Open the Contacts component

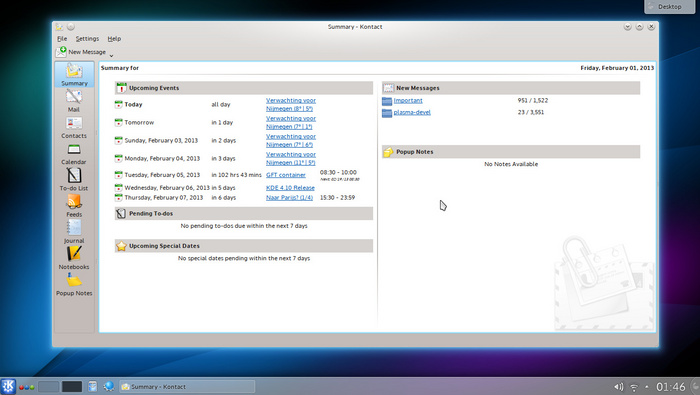coord(74,127)
